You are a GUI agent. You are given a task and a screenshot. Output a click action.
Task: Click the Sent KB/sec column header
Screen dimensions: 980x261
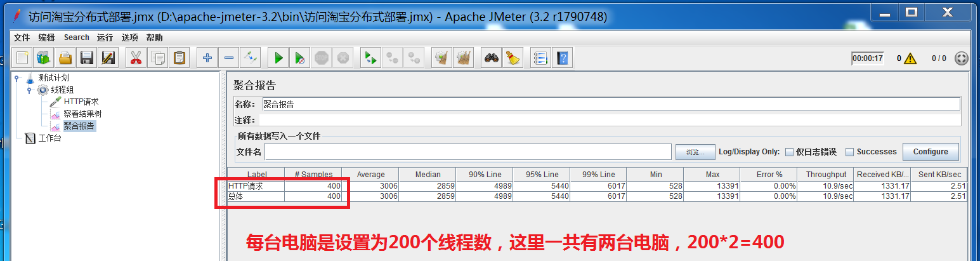pyautogui.click(x=939, y=175)
